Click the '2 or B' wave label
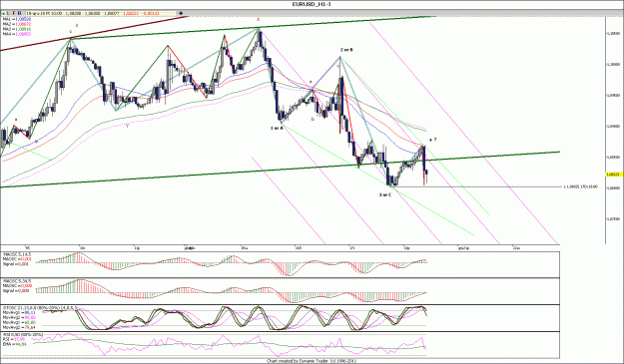 [346, 50]
